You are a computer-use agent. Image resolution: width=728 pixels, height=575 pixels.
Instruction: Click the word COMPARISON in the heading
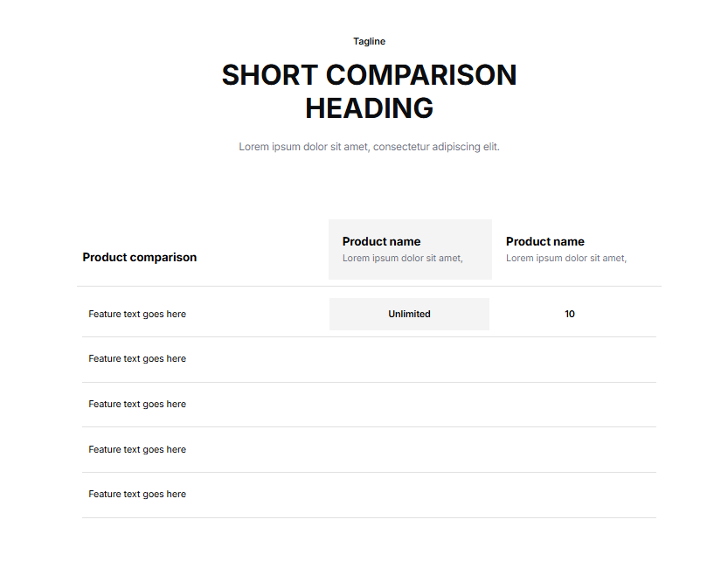(420, 75)
